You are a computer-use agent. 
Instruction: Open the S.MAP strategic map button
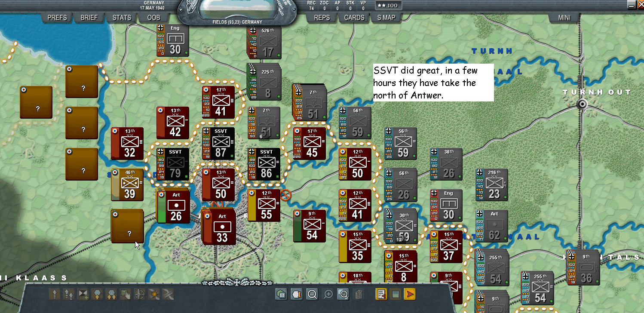[386, 18]
